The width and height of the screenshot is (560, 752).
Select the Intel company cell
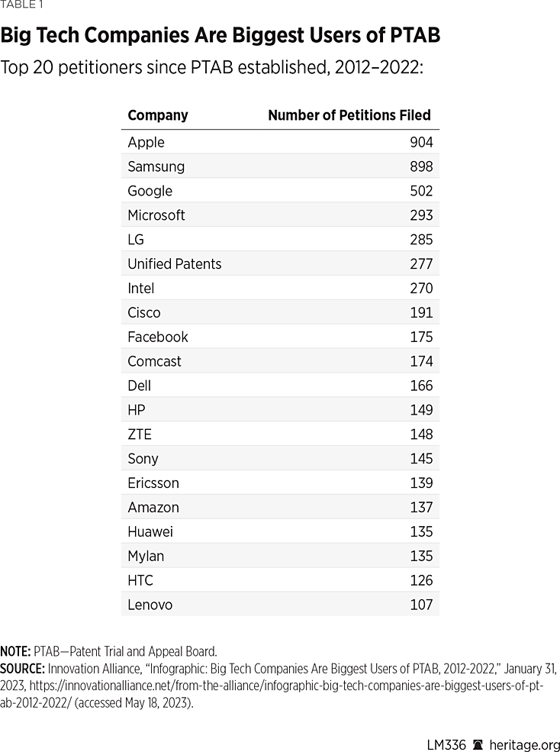click(x=141, y=289)
